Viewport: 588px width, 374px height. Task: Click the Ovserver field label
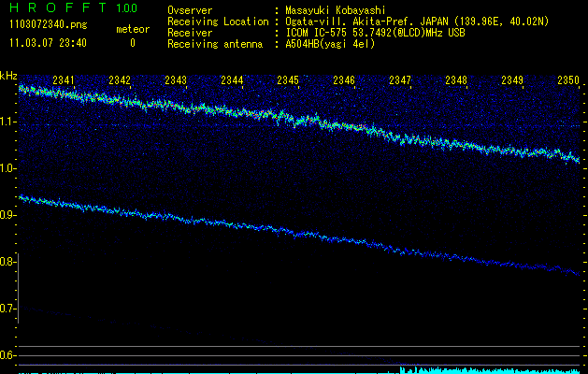pos(190,10)
